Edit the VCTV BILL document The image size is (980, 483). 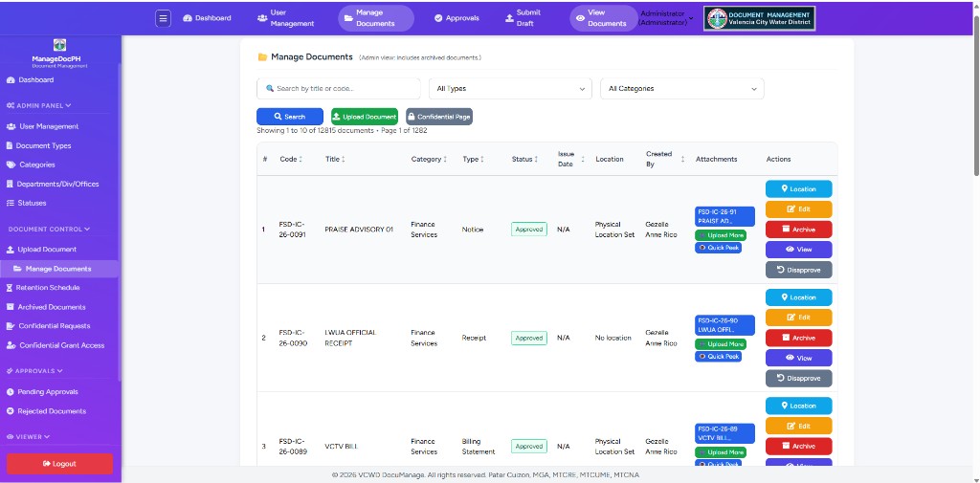click(x=799, y=427)
